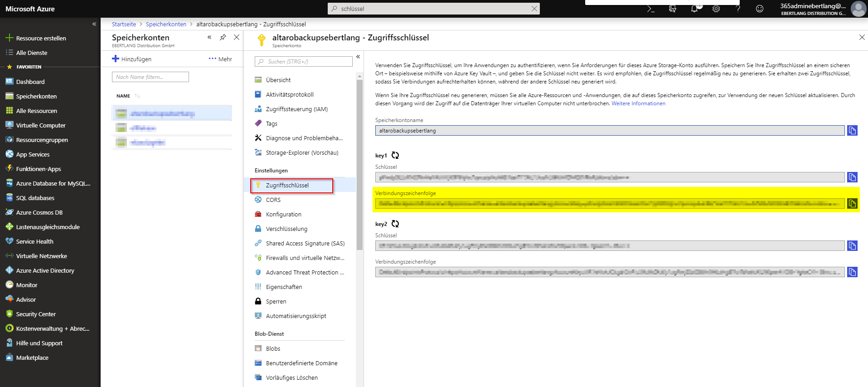The height and width of the screenshot is (387, 868).
Task: Regenerate key2 using the refresh icon
Action: (x=395, y=224)
